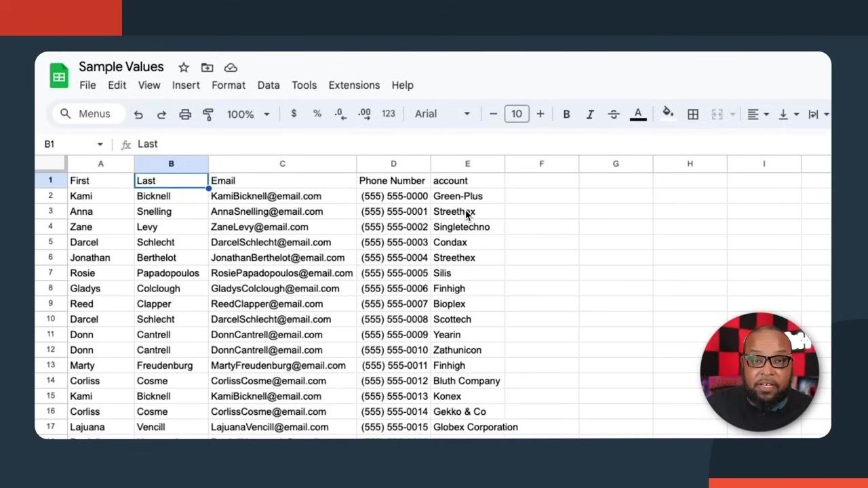
Task: Select the Phone Number header cell
Action: coord(393,181)
